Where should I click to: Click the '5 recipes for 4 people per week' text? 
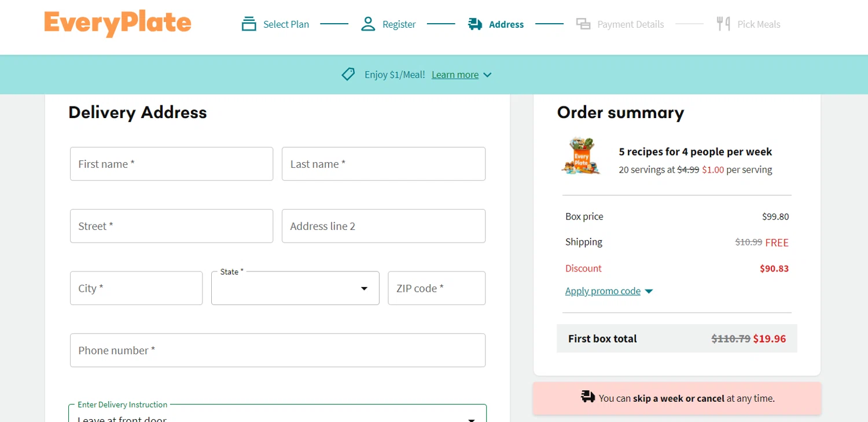tap(696, 152)
